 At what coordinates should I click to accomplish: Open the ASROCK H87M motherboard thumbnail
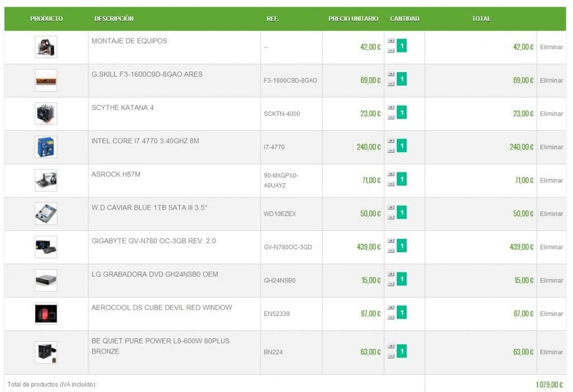(x=46, y=181)
